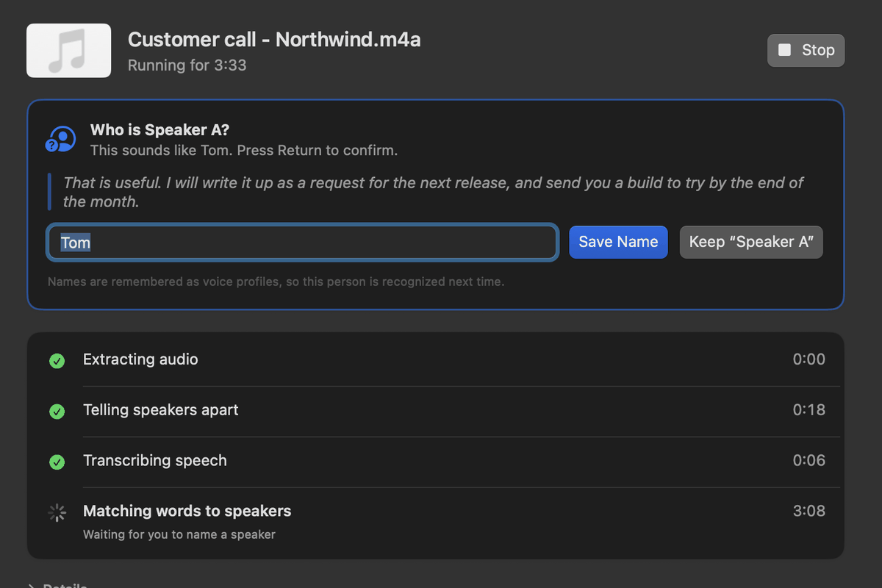Viewport: 882px width, 588px height.
Task: Click the spinner beside Matching words to speakers
Action: point(57,513)
